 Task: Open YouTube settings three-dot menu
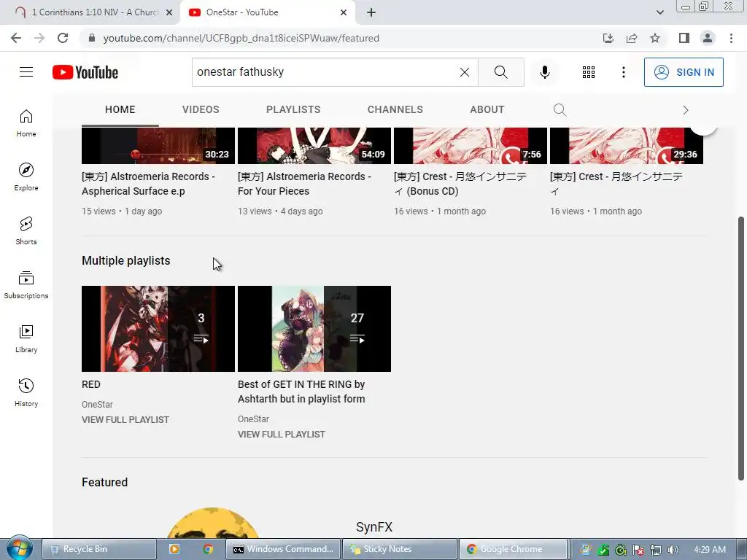pyautogui.click(x=623, y=72)
